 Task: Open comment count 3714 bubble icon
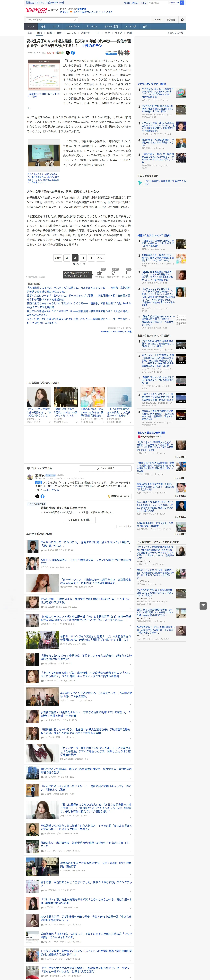pos(52,53)
